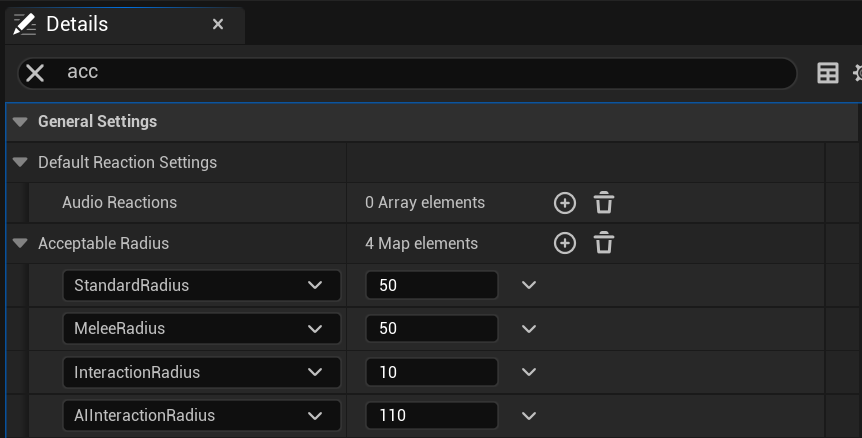
Task: Edit the AIInteractionRadius value of 110
Action: tap(431, 415)
